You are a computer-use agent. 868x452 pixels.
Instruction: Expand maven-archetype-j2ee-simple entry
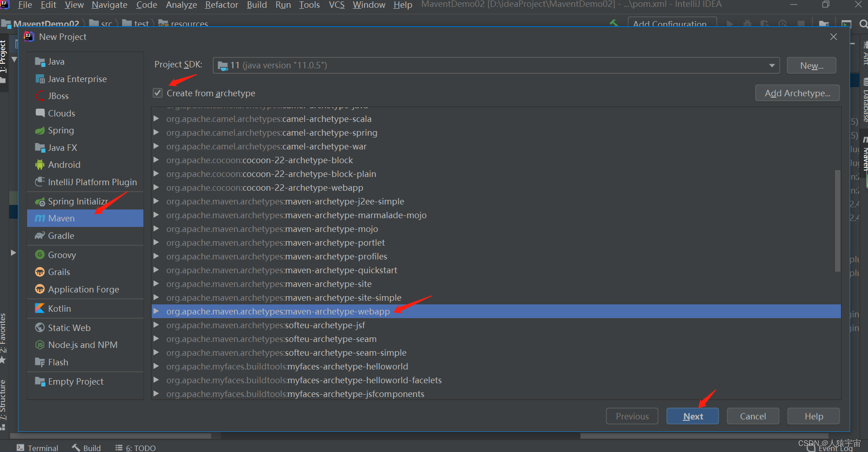click(156, 201)
